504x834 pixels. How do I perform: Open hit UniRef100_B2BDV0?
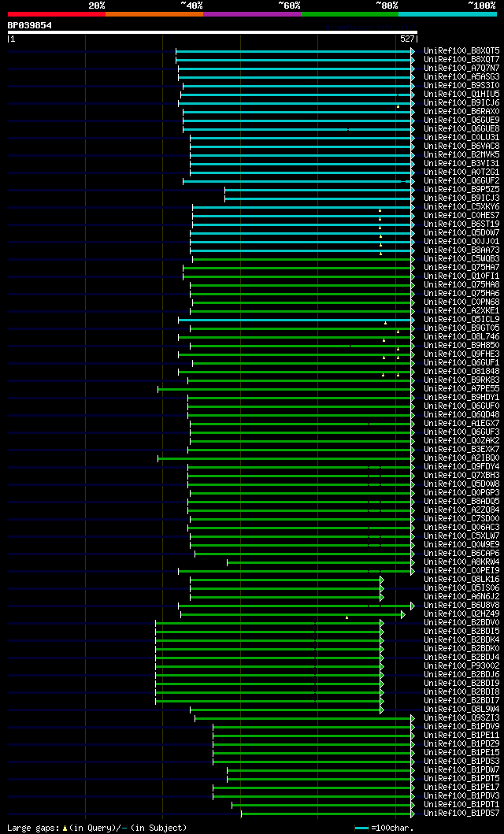(461, 624)
